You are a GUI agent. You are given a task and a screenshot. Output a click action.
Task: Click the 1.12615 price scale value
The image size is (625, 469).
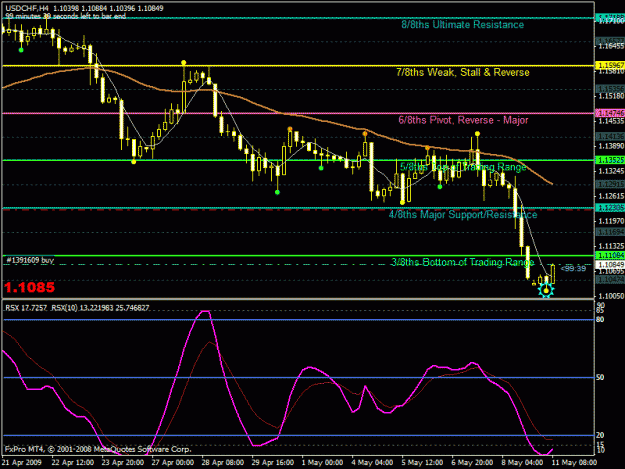(611, 196)
